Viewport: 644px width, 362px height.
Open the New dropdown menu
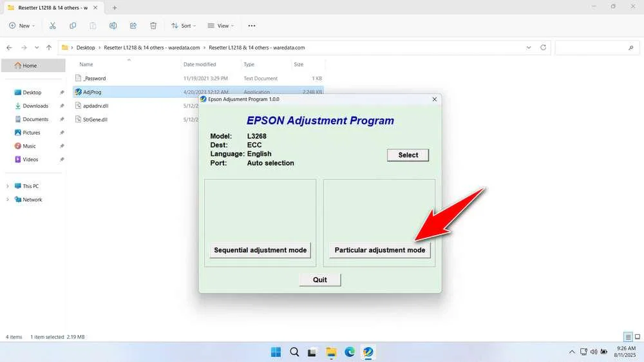(x=22, y=26)
